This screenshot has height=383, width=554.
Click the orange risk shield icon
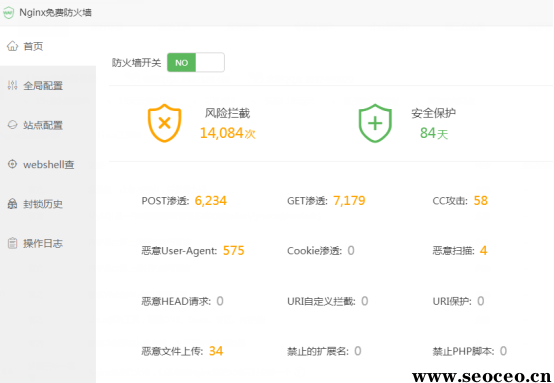pos(164,123)
